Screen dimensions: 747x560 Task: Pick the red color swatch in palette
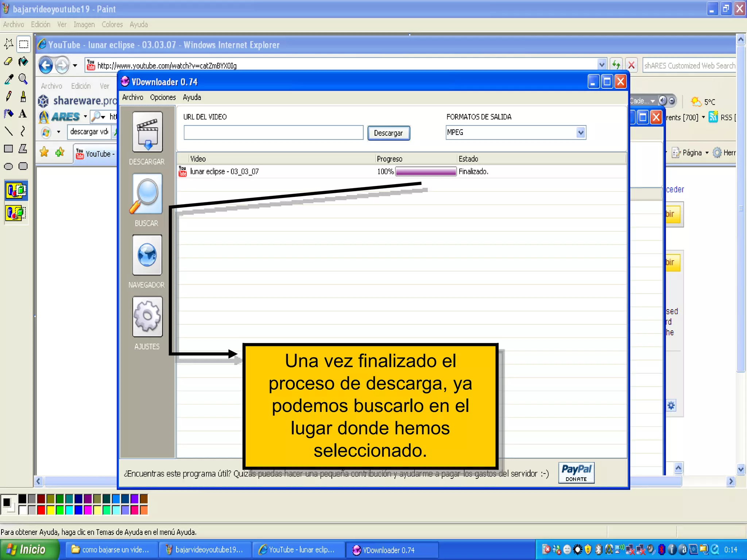[x=41, y=510]
